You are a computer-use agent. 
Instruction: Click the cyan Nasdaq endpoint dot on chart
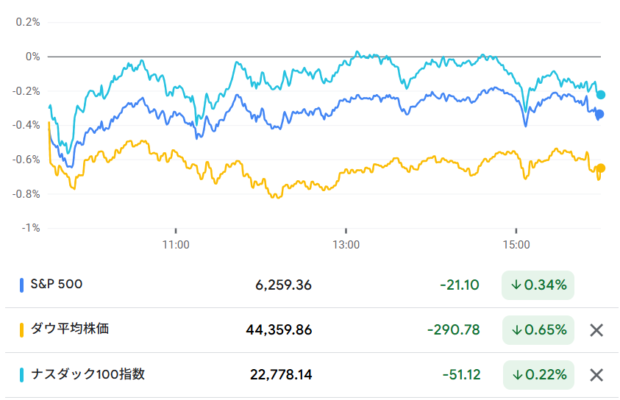click(601, 95)
